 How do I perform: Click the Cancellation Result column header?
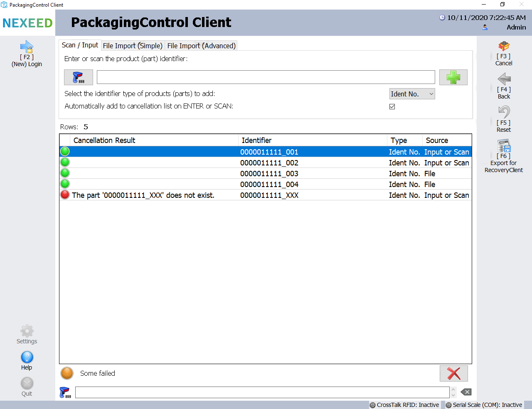pyautogui.click(x=154, y=140)
